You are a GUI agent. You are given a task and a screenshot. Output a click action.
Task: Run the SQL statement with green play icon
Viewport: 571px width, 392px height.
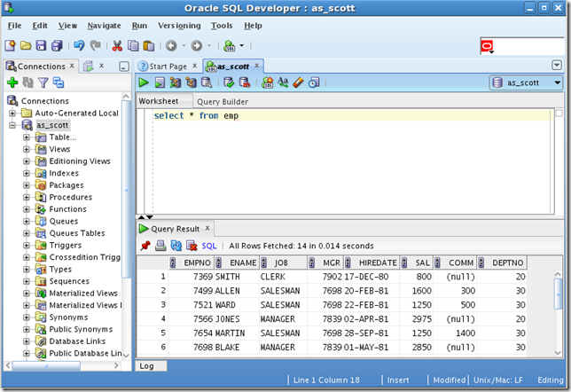coord(145,82)
